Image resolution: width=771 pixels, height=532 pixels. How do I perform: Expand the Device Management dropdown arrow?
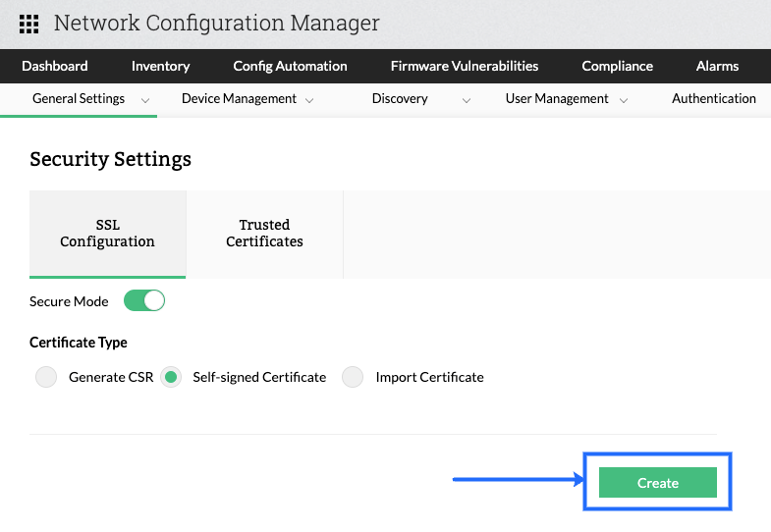[309, 100]
